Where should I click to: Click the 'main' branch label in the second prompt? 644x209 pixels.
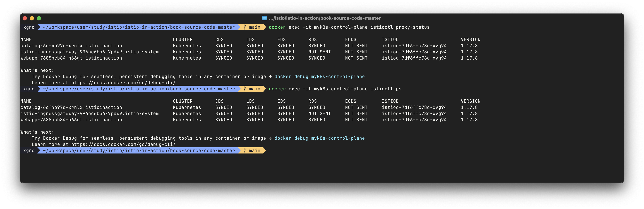point(254,89)
